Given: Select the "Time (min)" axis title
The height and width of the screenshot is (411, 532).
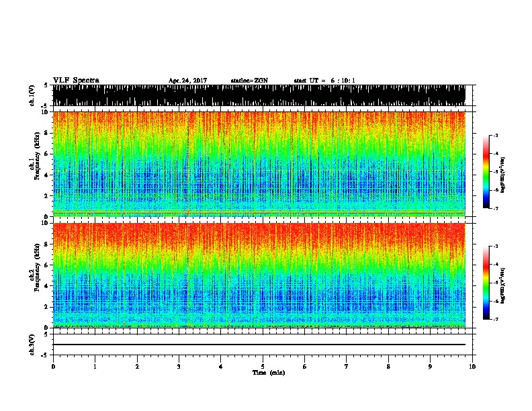Looking at the screenshot, I should 269,373.
